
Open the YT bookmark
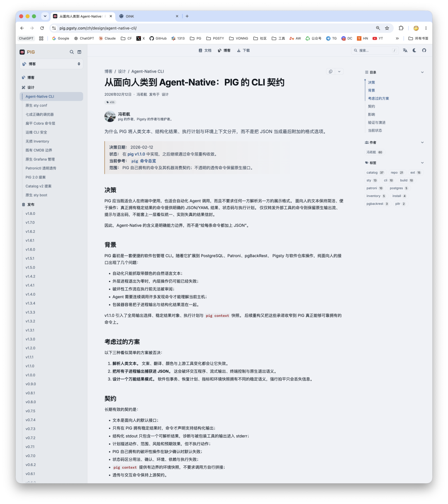click(378, 38)
